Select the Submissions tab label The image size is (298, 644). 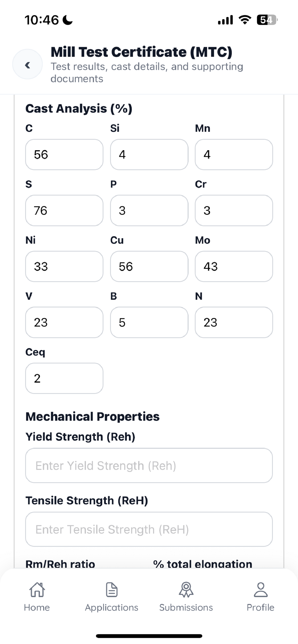coord(186,608)
